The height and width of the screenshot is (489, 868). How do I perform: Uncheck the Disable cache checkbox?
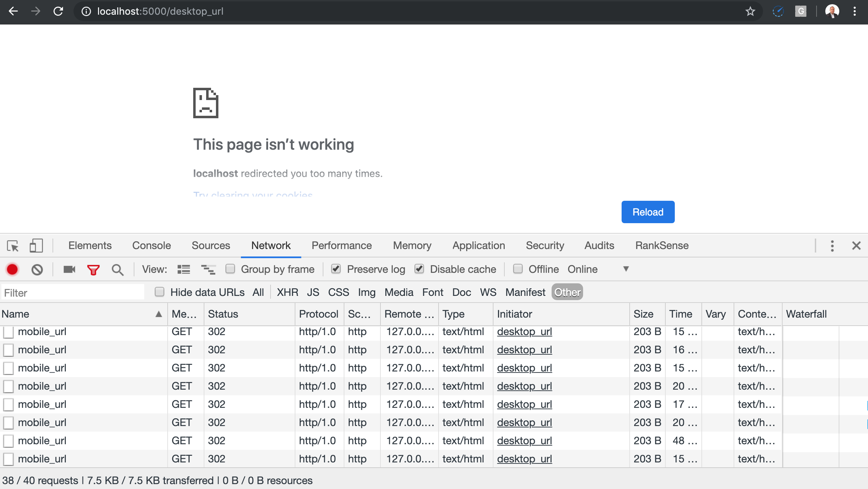click(x=419, y=269)
